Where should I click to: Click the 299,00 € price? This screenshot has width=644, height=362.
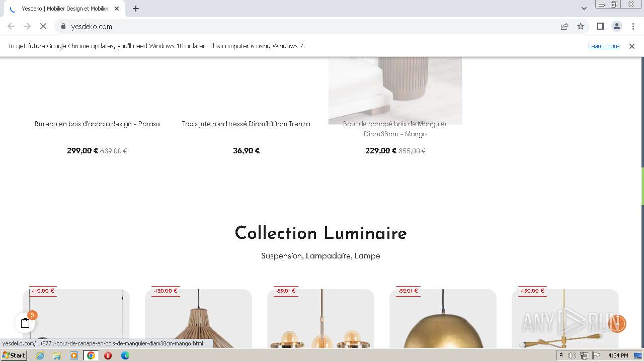pyautogui.click(x=83, y=151)
